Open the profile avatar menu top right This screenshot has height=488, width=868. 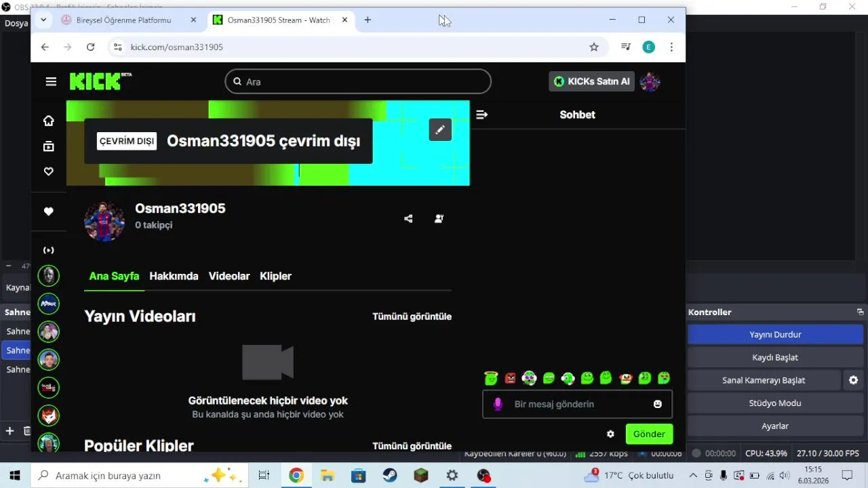650,81
